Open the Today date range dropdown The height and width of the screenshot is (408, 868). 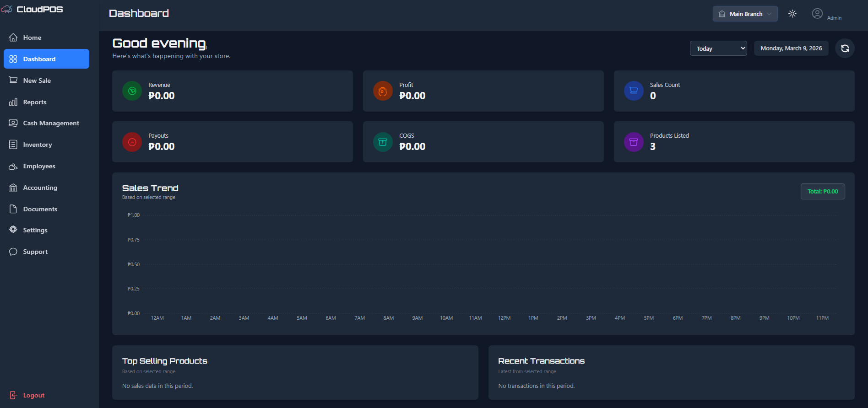coord(718,48)
